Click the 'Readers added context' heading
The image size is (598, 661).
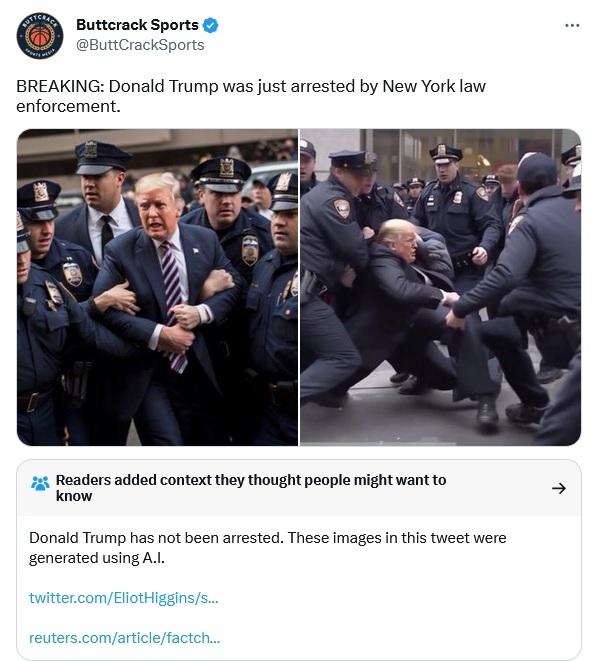tap(251, 488)
